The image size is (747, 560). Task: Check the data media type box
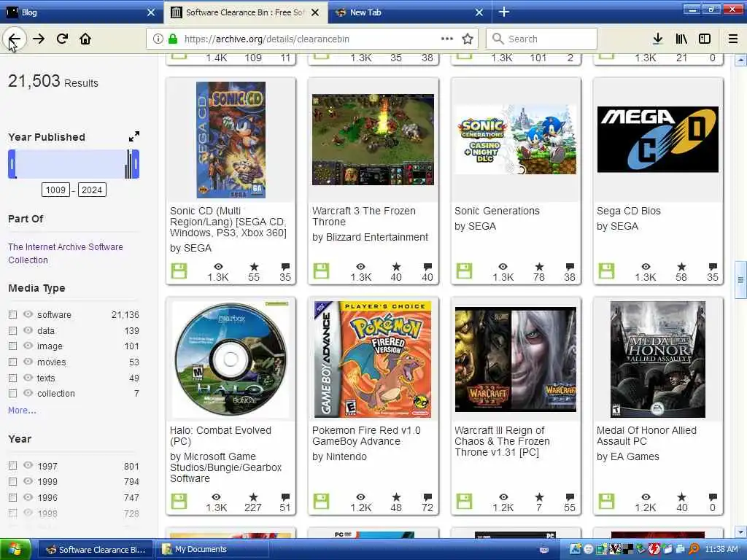13,330
